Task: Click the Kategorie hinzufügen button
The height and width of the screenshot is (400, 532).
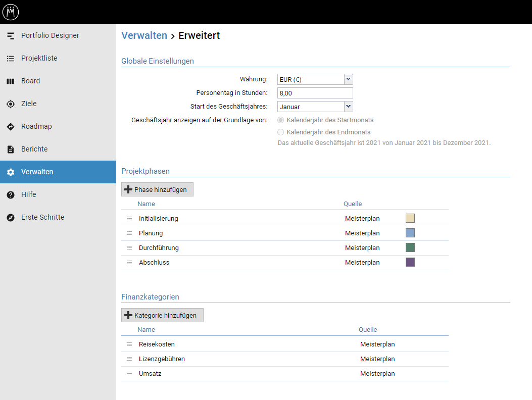Action: 162,316
